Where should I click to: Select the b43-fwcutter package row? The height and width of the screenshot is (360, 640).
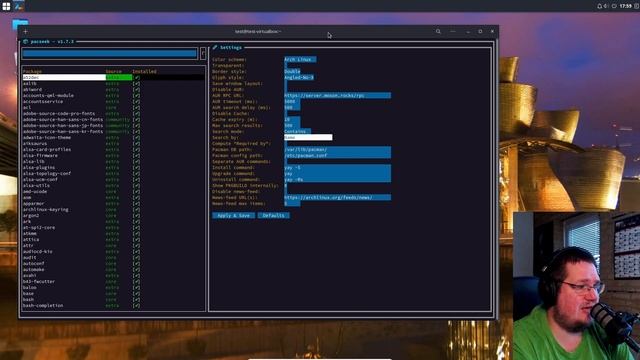(x=113, y=282)
